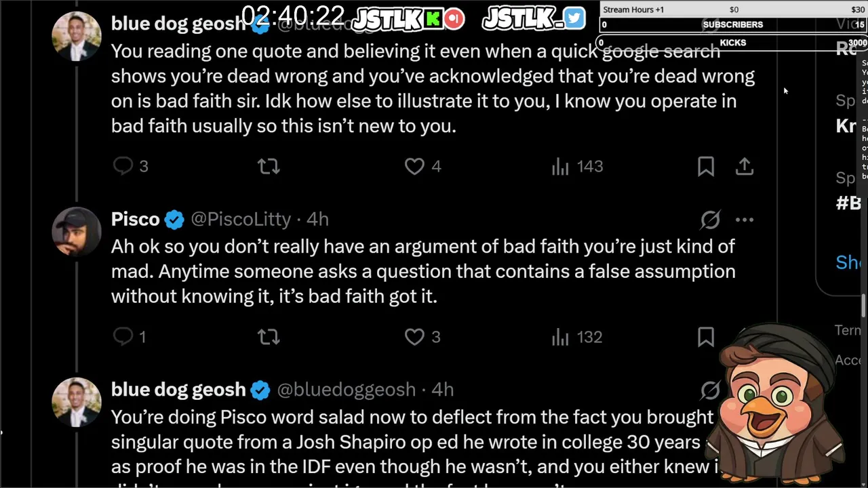Repost Pisco's tweet

tap(269, 337)
